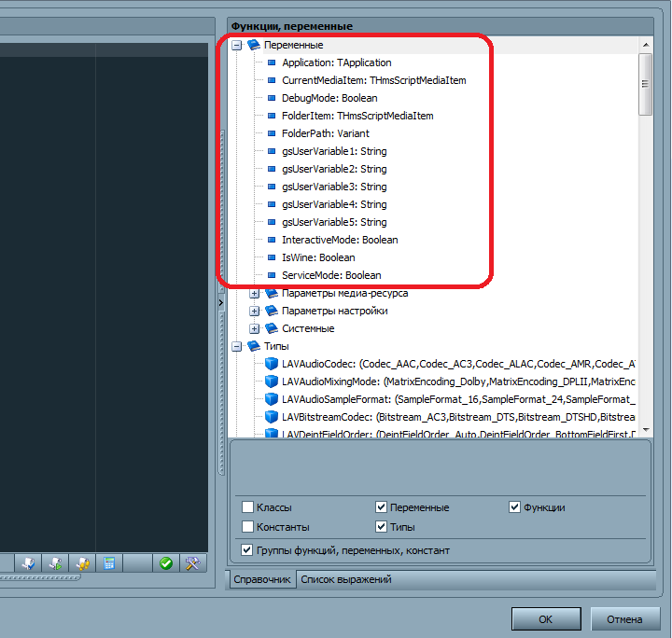Toggle the Константы checkbox

(247, 527)
